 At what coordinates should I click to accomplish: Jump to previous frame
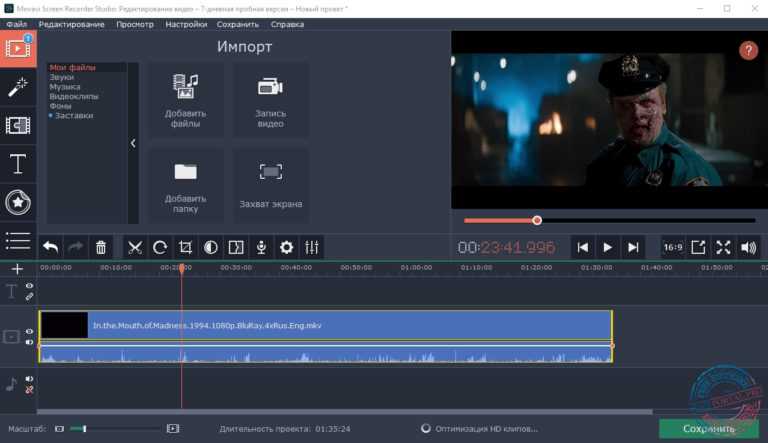pyautogui.click(x=582, y=247)
